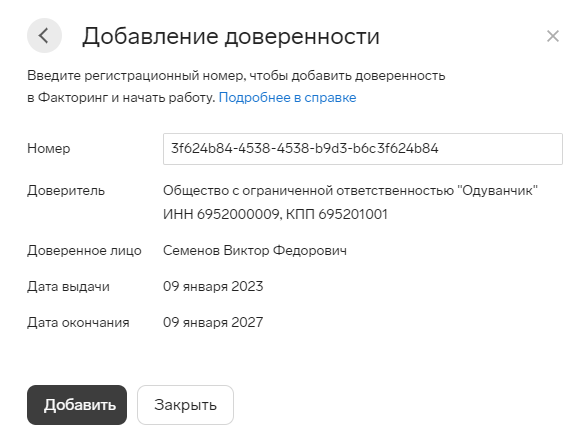This screenshot has height=439, width=588.
Task: Click the 'Дата окончания' label
Action: (78, 322)
